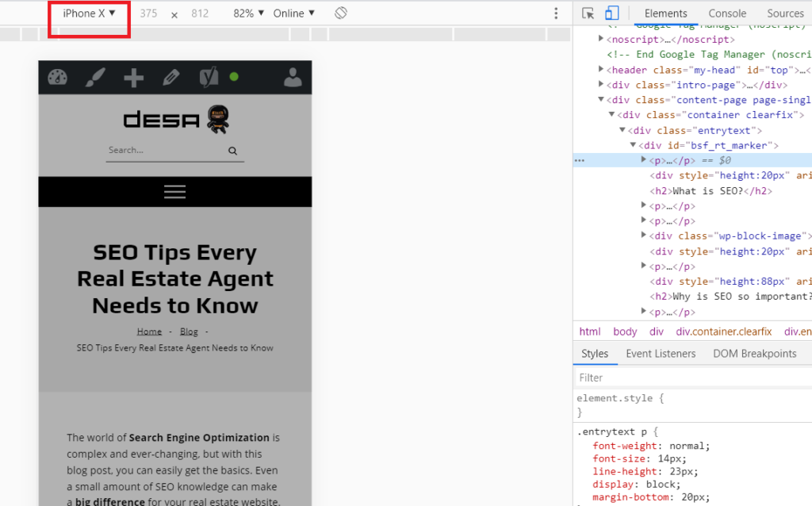Screen dimensions: 812x506
Task: Click the edit pencil icon
Action: (x=171, y=78)
